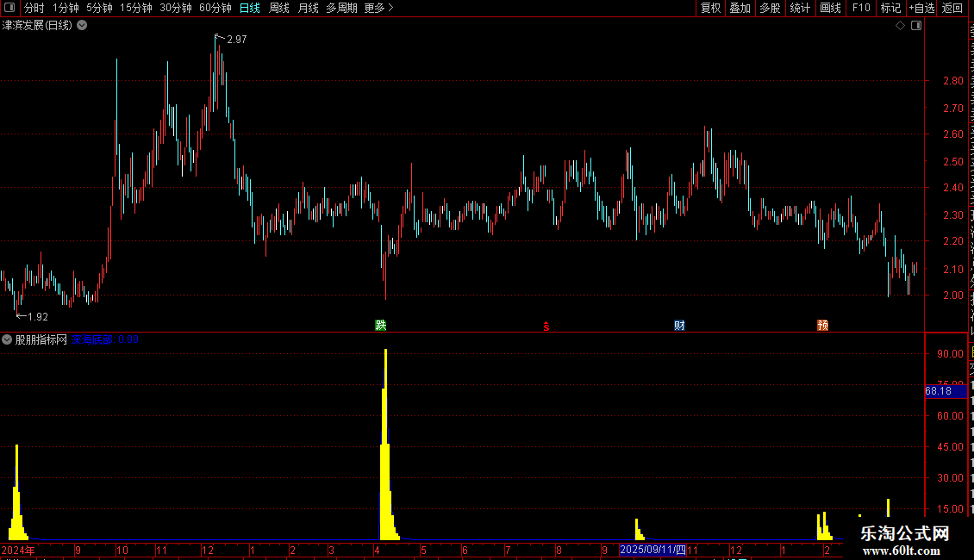Viewport: 974px width, 560px height.
Task: Click the orange 预 forecast marker
Action: coord(822,326)
